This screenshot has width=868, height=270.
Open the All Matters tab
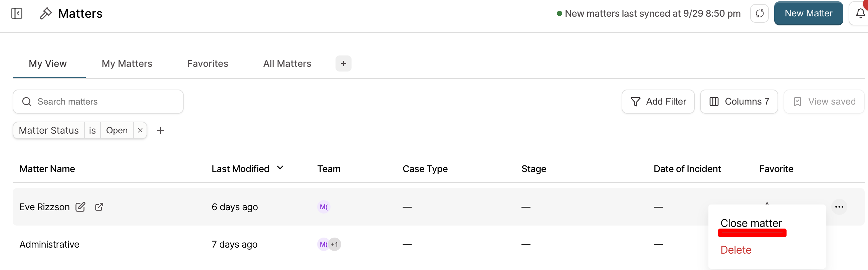[x=287, y=64]
